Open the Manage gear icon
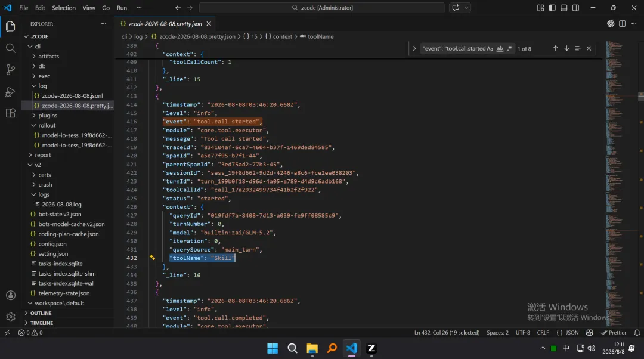 click(x=11, y=317)
